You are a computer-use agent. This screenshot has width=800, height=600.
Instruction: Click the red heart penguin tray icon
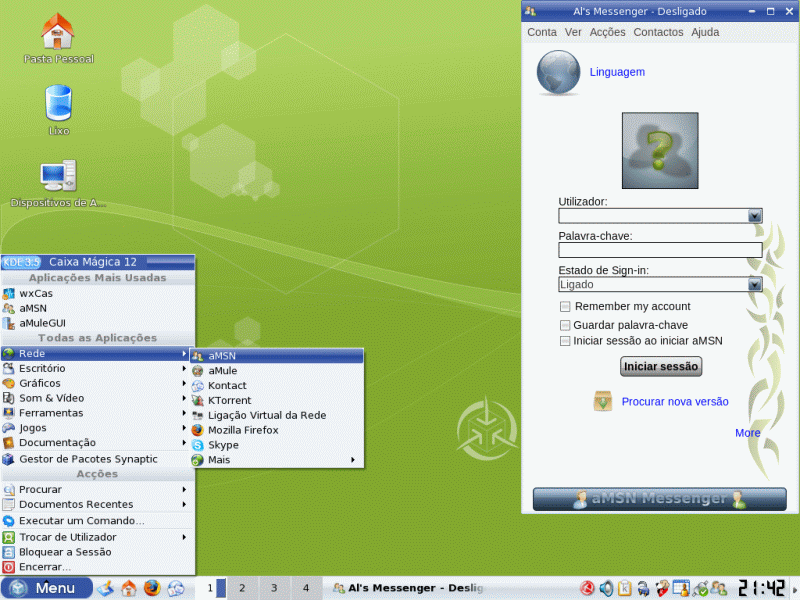click(662, 588)
